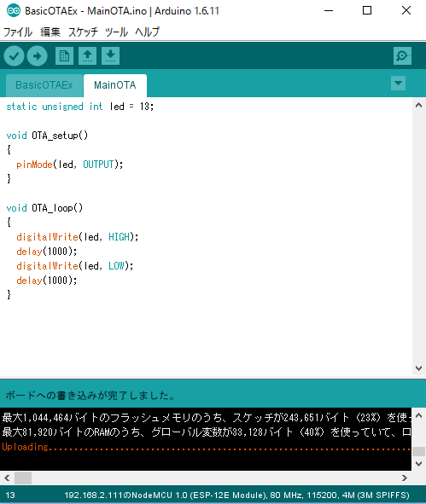Screen dimensions: 426x504
Task: Click the Open sketch up-arrow icon
Action: pos(88,56)
